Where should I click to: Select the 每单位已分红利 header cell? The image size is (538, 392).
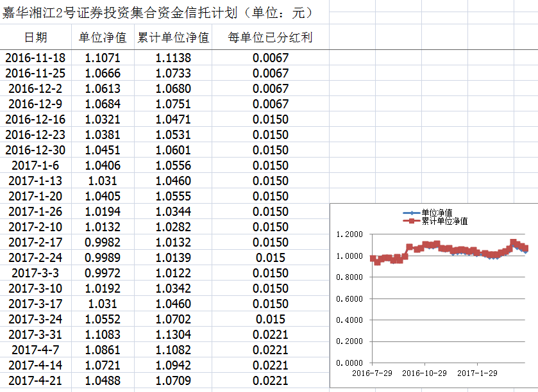coord(270,37)
